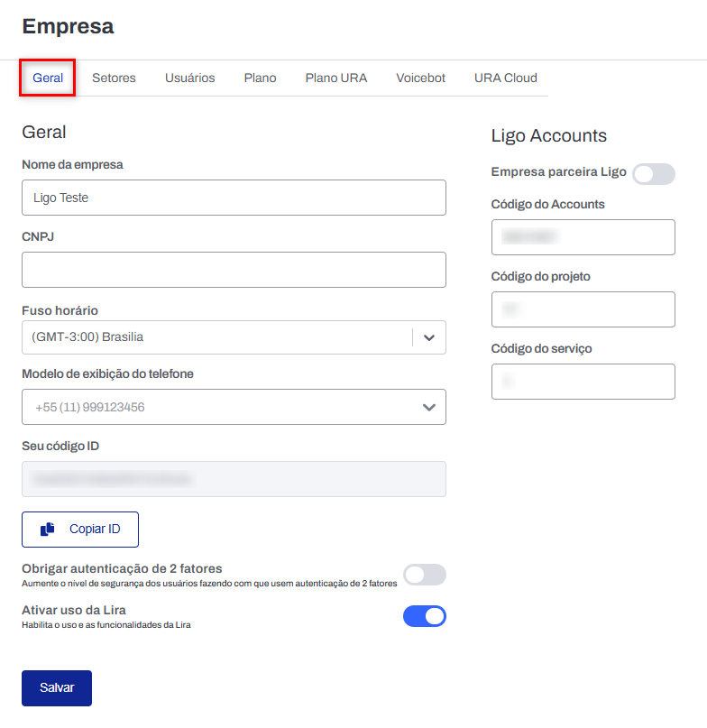Enable Obrigar autenticação de 2 fatores
Image resolution: width=707 pixels, height=728 pixels.
click(x=424, y=575)
